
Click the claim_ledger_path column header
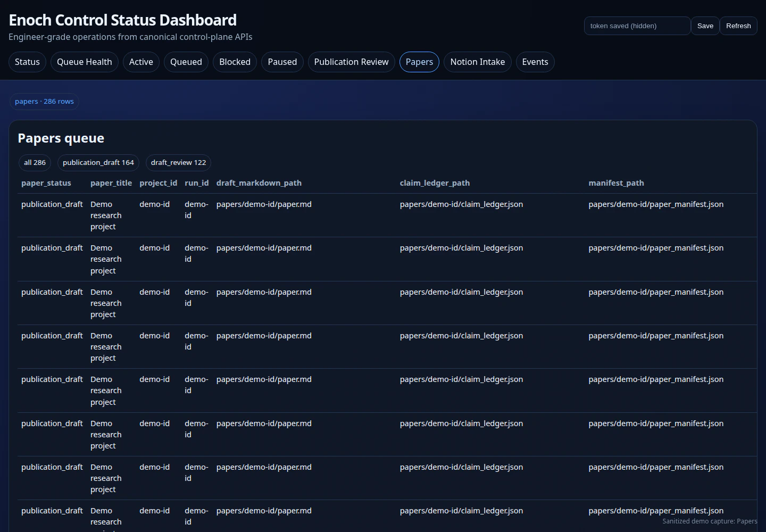coord(435,183)
